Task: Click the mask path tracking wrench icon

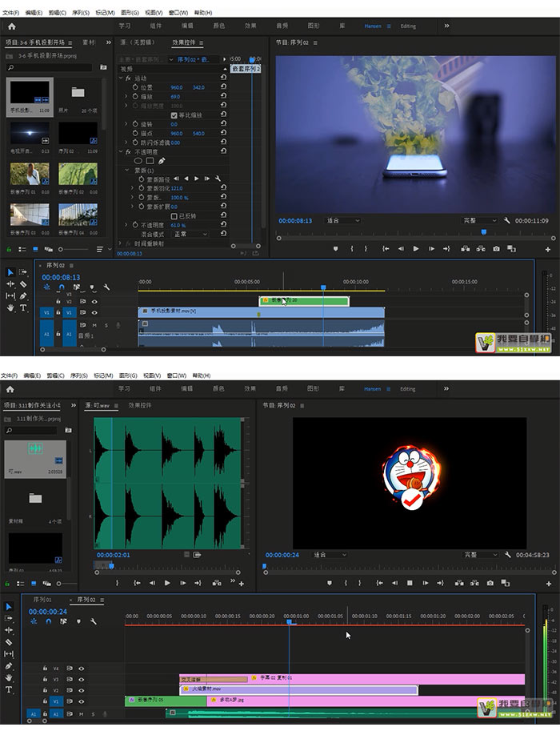Action: [x=218, y=179]
